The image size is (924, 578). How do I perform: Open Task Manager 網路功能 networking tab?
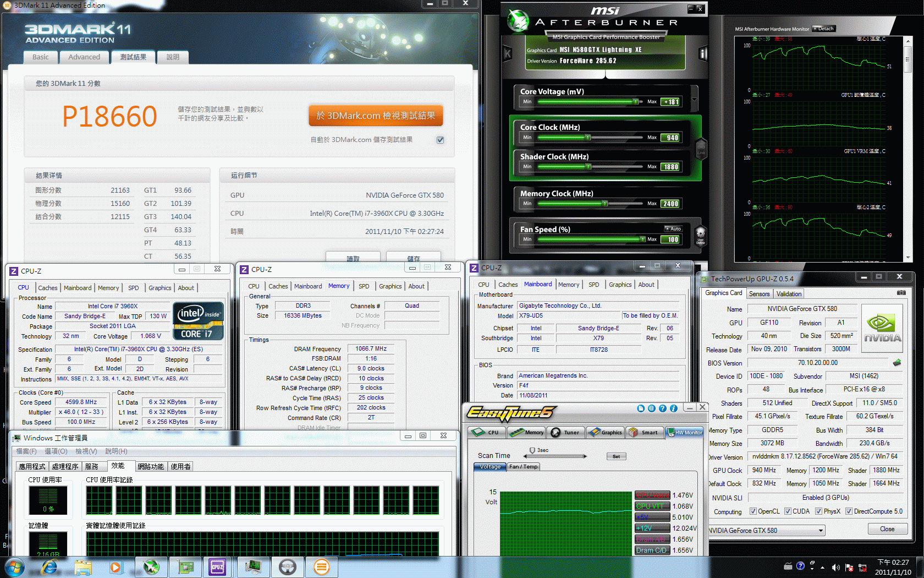[x=151, y=467]
